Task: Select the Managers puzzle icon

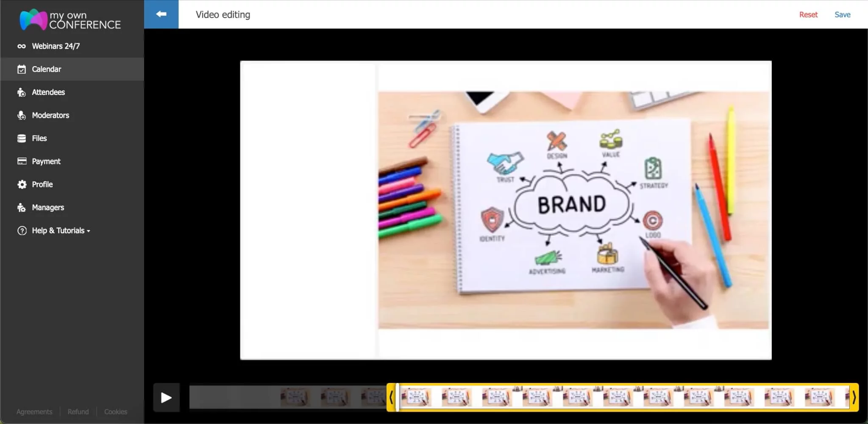Action: (21, 207)
